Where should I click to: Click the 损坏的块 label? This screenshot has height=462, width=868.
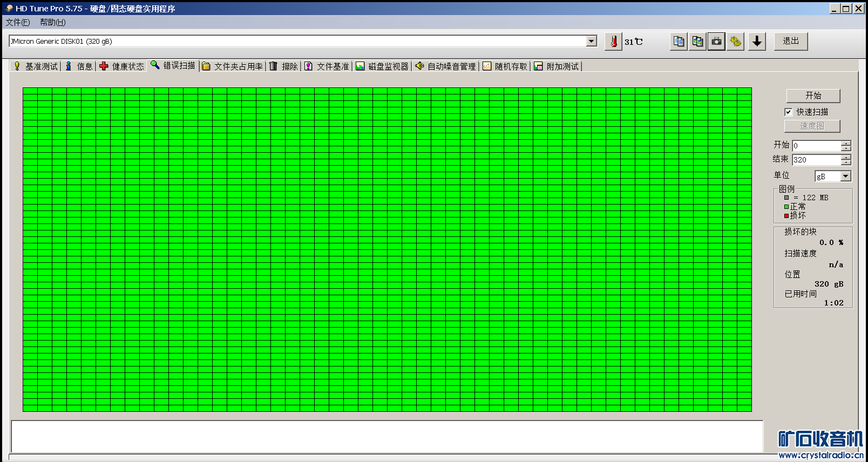800,232
